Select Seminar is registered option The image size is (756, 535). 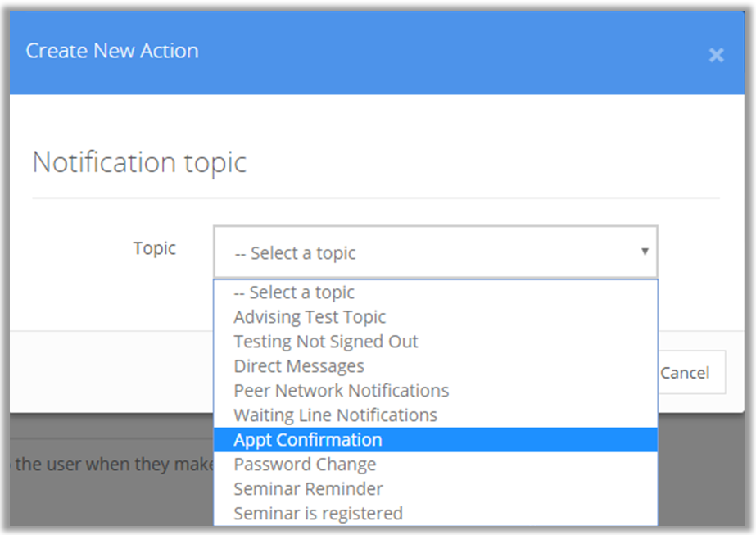click(x=318, y=514)
